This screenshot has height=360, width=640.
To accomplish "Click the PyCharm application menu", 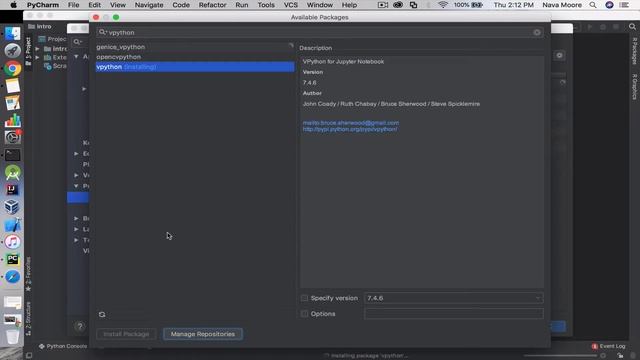I will coord(43,5).
